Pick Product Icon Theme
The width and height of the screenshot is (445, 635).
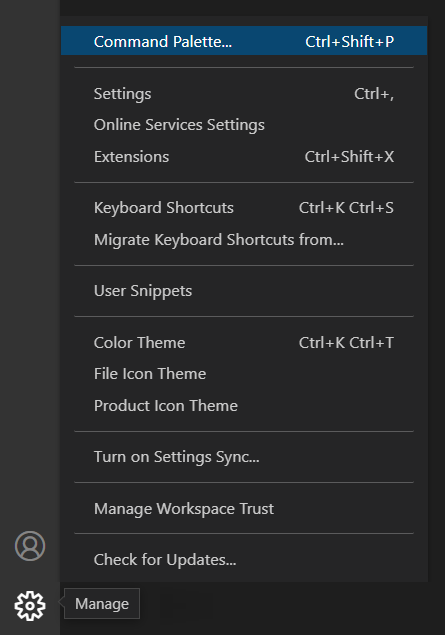coord(244,406)
